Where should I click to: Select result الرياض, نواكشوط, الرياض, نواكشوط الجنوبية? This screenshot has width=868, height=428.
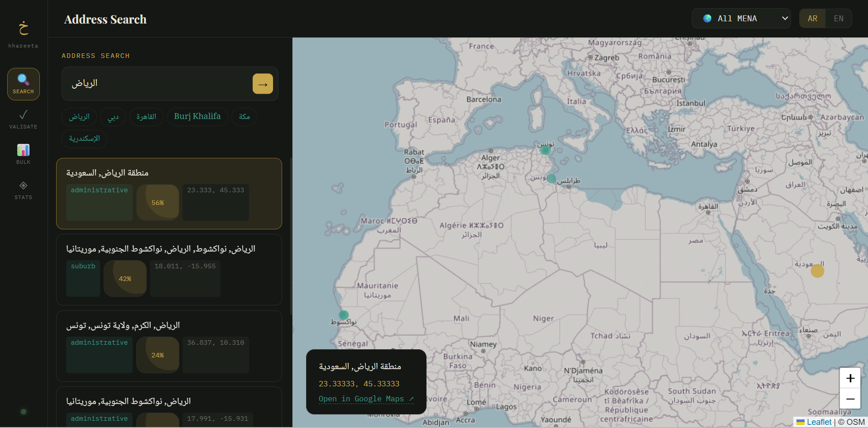pyautogui.click(x=169, y=270)
